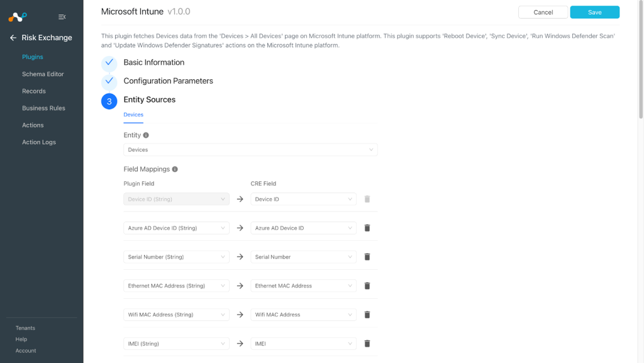Delete the Azure AD Device ID mapping
This screenshot has width=644, height=363.
(x=367, y=228)
